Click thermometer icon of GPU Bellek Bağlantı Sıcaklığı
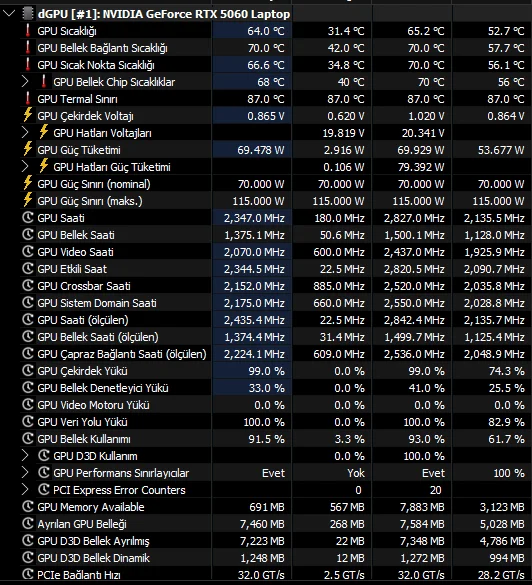The image size is (532, 585). (x=28, y=47)
